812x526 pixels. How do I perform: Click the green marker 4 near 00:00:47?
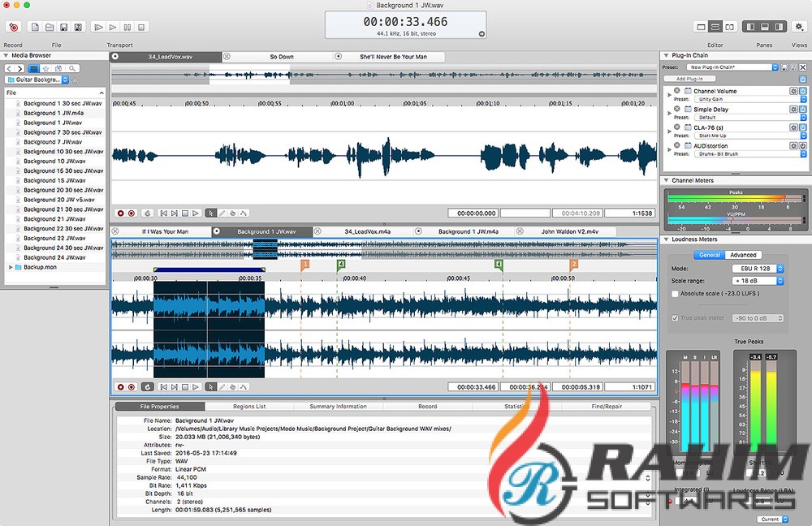(x=499, y=265)
